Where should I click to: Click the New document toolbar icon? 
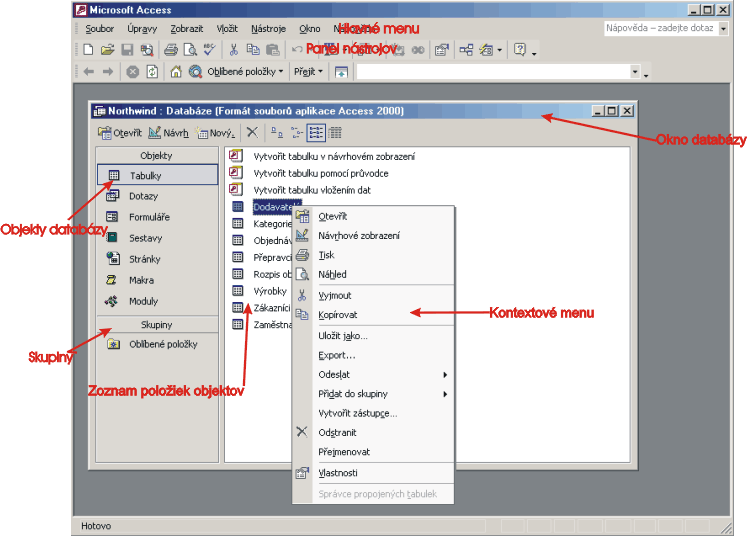88,50
